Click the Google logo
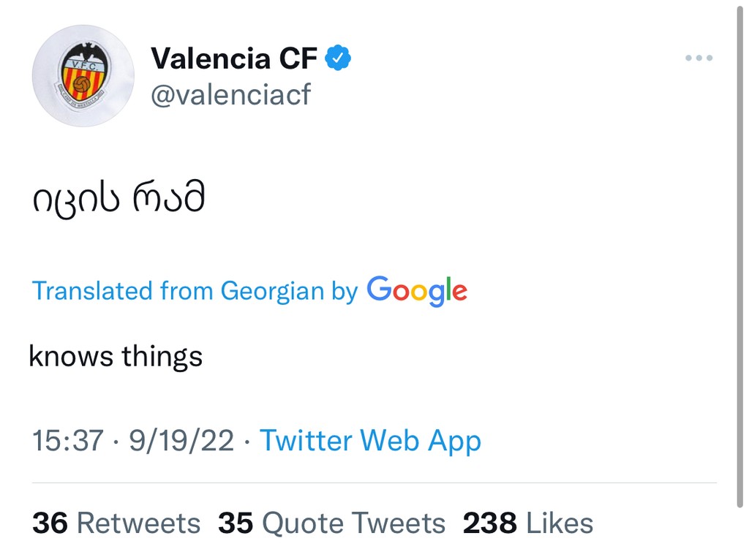The width and height of the screenshot is (749, 560). [417, 290]
